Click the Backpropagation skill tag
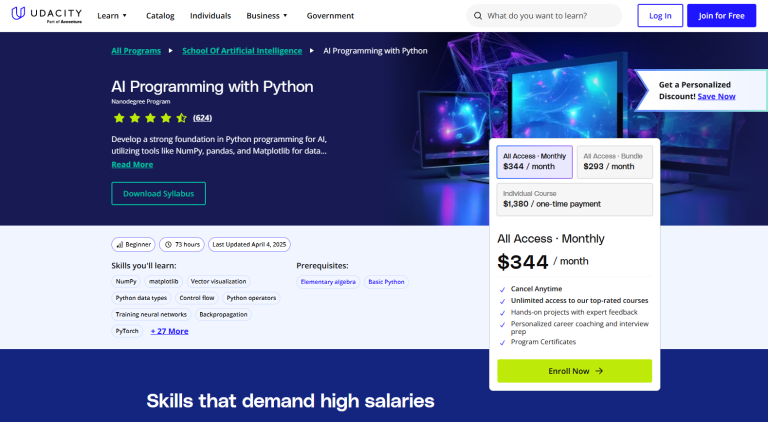Screen dimensions: 768x422 point(223,315)
